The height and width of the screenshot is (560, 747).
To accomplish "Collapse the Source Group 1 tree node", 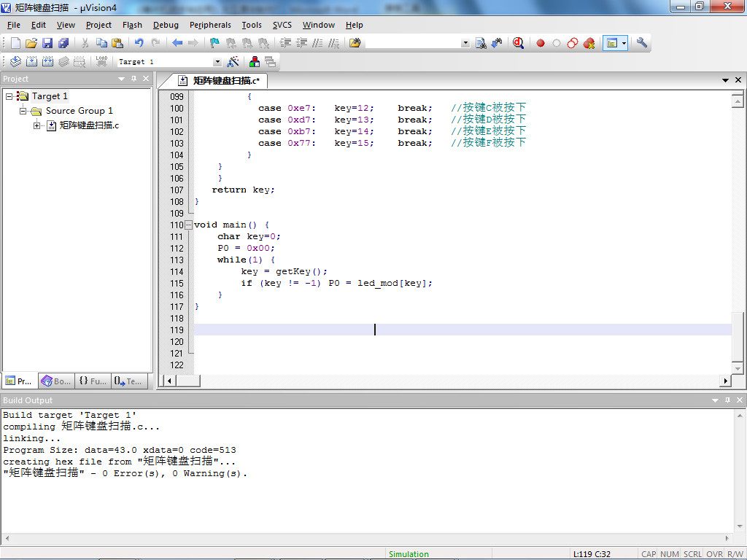I will pyautogui.click(x=23, y=111).
